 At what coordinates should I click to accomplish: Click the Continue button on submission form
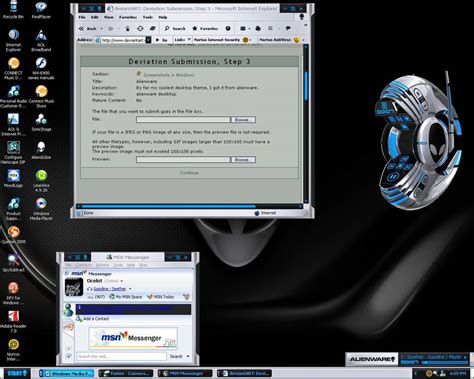[x=189, y=173]
